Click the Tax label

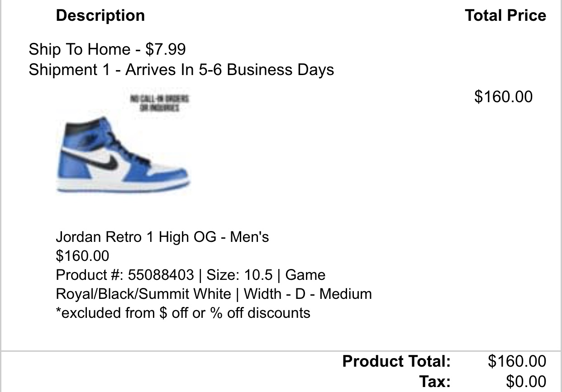[435, 381]
